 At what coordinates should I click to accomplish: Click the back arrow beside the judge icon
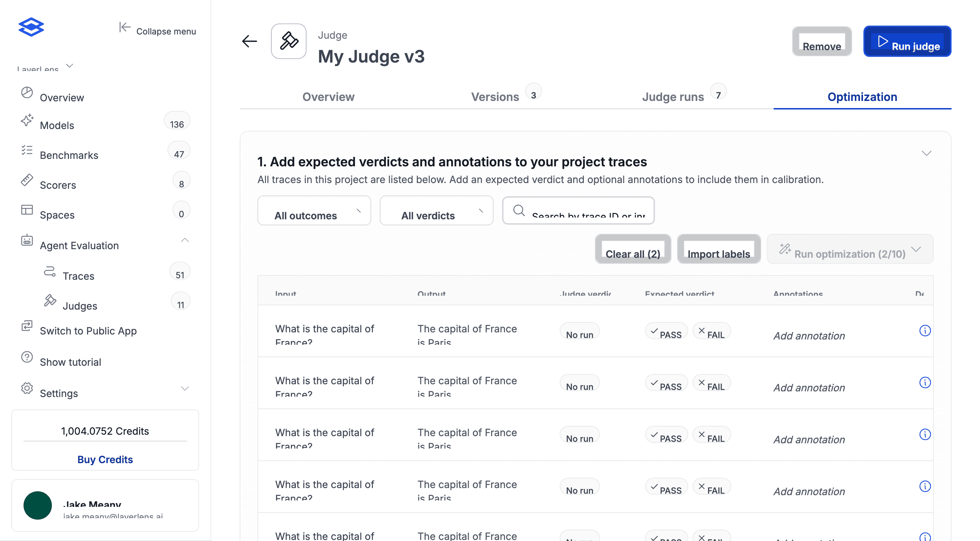[250, 41]
